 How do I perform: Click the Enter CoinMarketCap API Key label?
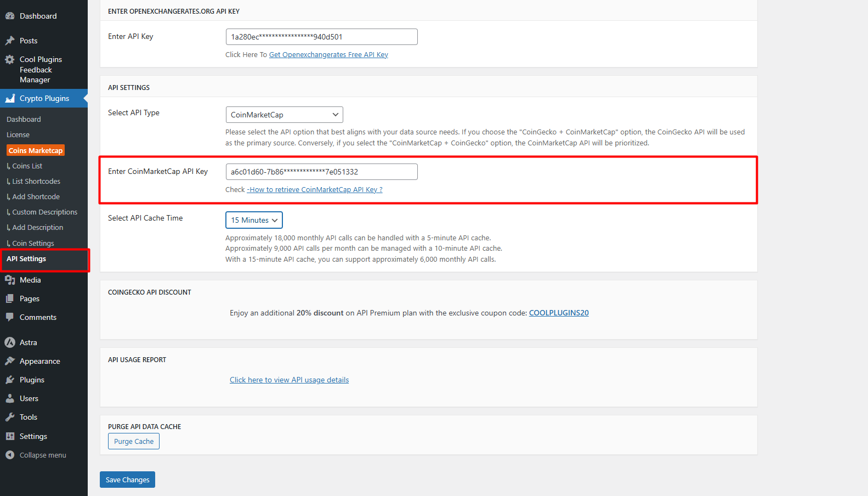click(158, 171)
